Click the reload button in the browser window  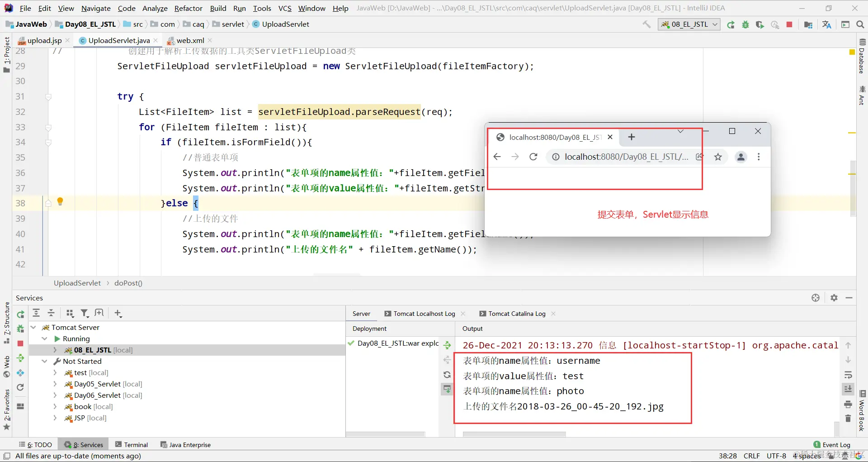[533, 157]
